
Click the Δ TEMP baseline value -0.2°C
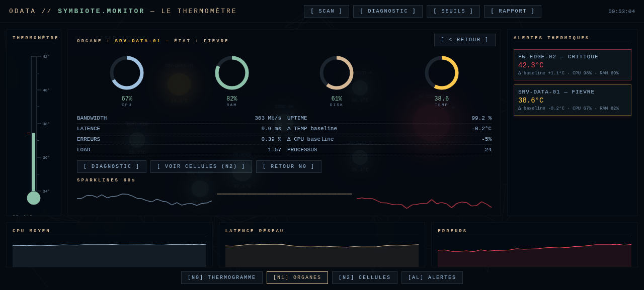coord(481,129)
